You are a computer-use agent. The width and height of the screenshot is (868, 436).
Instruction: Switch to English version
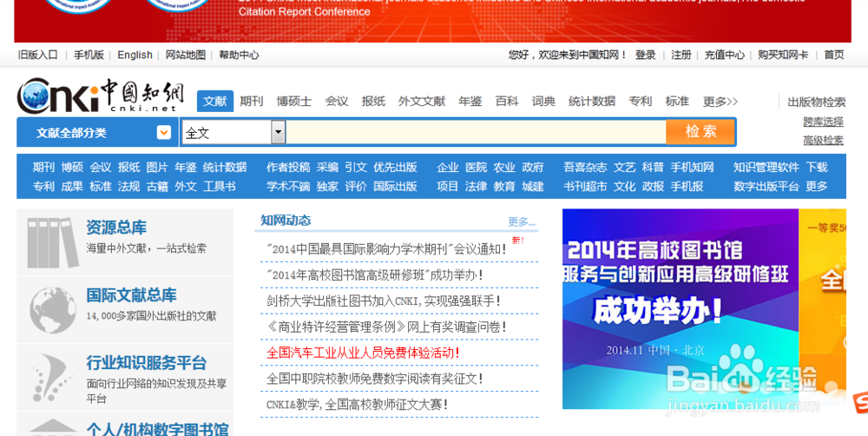135,55
